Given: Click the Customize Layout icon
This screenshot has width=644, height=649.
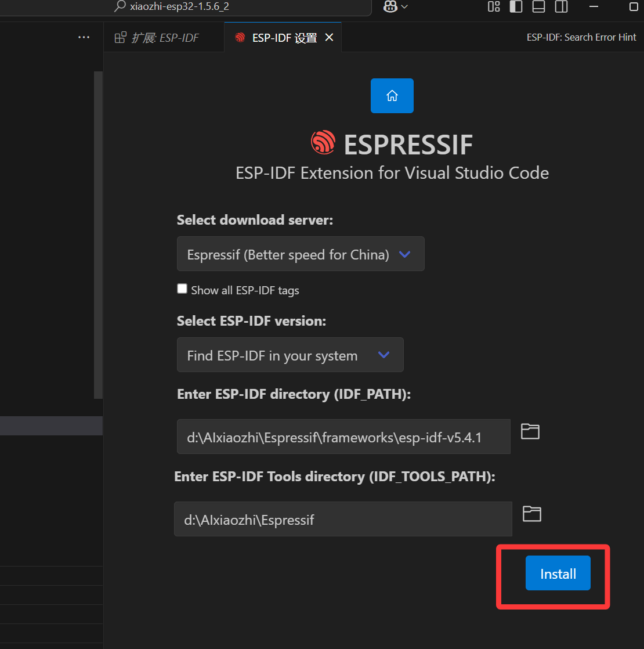Looking at the screenshot, I should [494, 6].
